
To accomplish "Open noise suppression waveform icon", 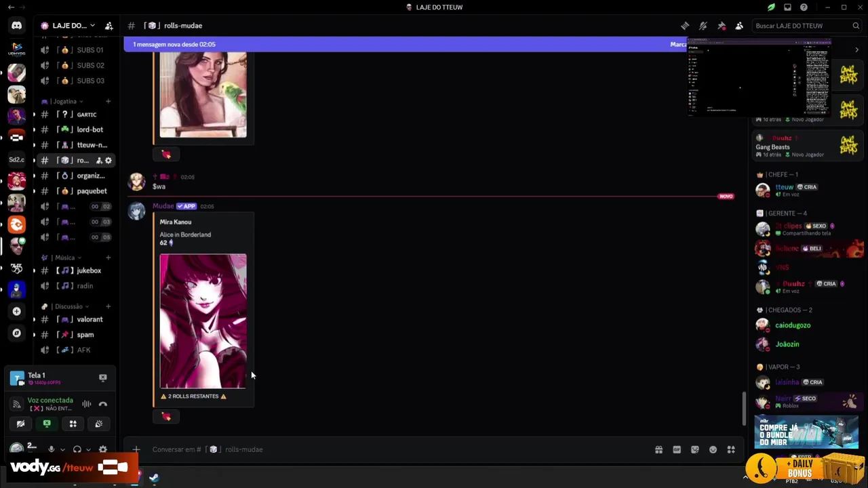I will [x=87, y=404].
